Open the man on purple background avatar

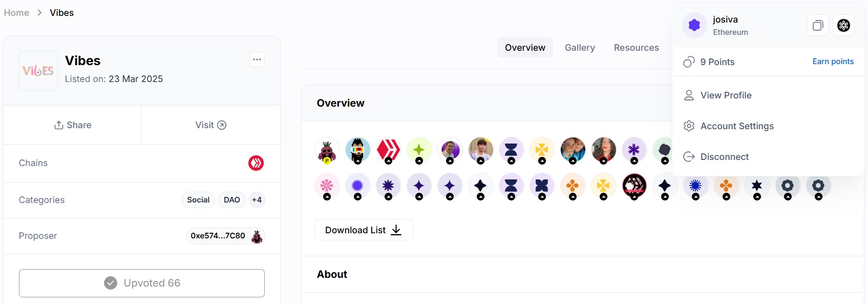coord(450,150)
